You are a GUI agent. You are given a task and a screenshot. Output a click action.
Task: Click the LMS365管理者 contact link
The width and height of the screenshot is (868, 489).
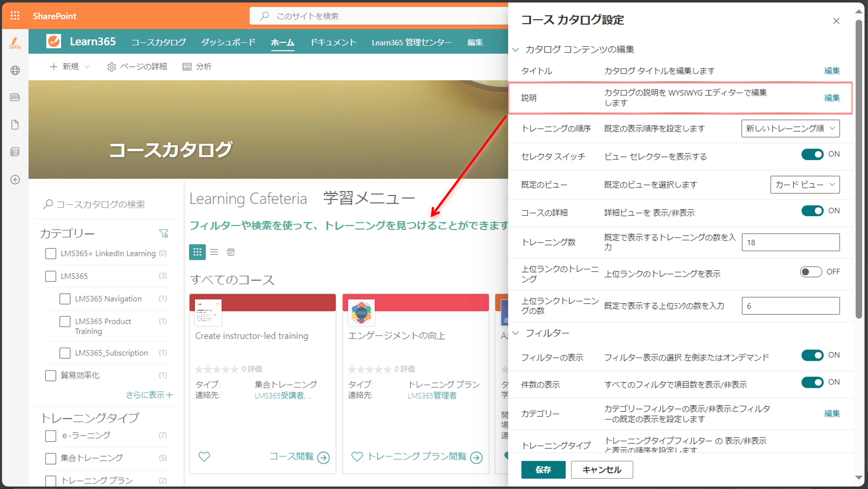432,396
